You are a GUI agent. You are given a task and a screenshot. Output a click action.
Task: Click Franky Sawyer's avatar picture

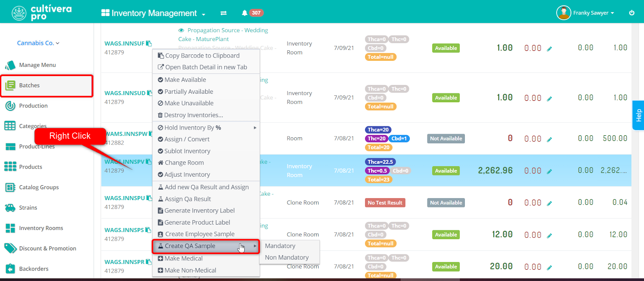563,12
